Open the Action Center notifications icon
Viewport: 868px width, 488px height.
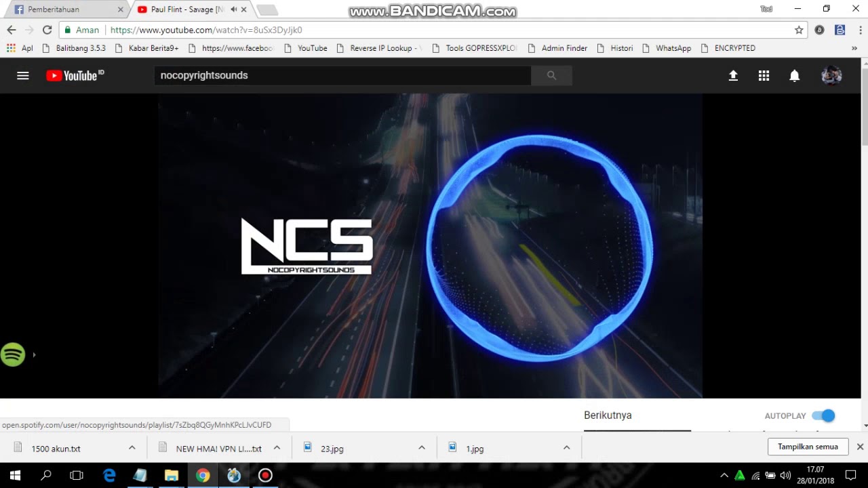(x=851, y=475)
